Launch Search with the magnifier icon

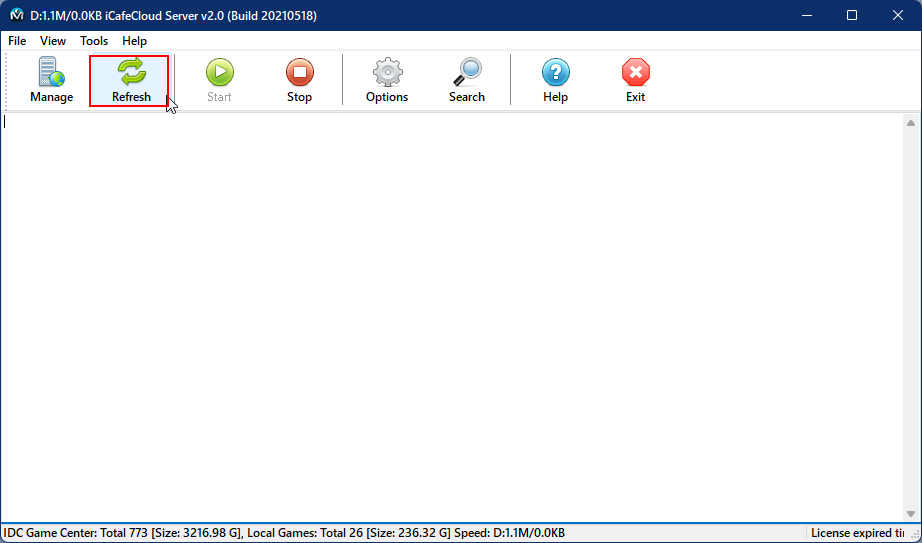pyautogui.click(x=466, y=80)
